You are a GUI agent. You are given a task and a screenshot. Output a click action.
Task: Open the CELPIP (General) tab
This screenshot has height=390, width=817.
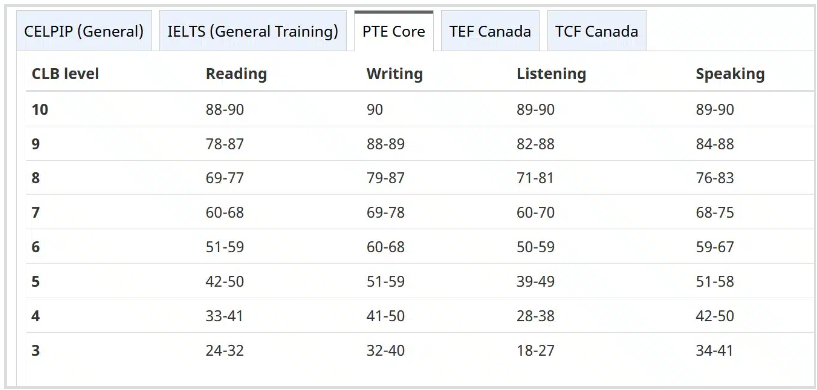(x=84, y=31)
